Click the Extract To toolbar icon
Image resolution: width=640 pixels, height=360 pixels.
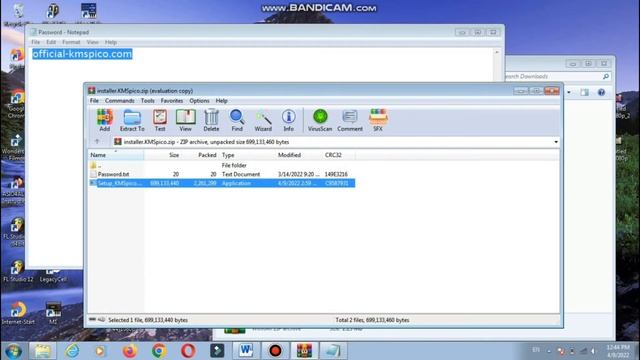click(132, 120)
